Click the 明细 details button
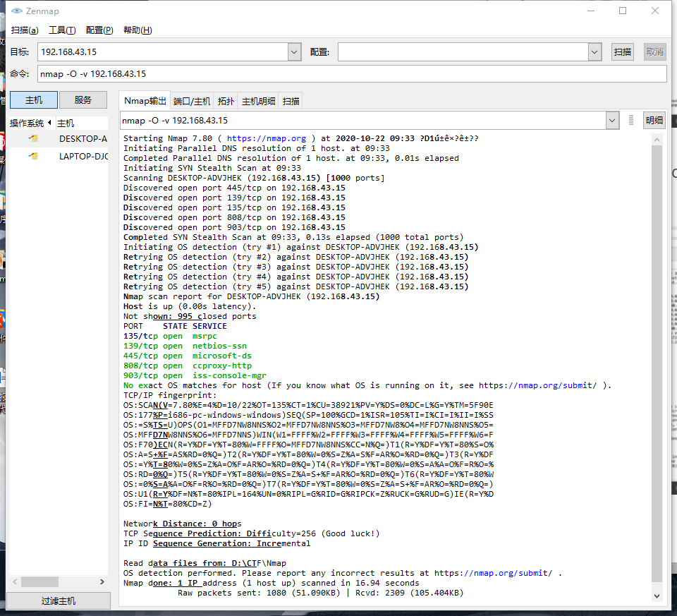Image resolution: width=677 pixels, height=616 pixels. tap(654, 120)
